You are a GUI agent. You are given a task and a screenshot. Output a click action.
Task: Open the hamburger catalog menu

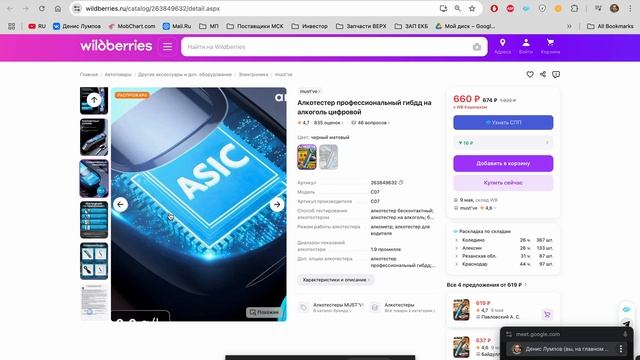click(x=167, y=47)
